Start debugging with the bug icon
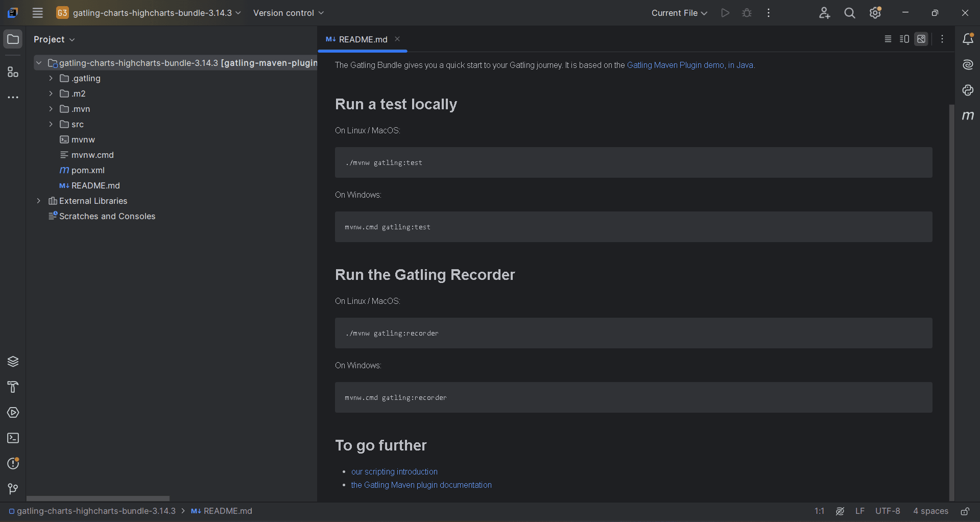 (747, 13)
